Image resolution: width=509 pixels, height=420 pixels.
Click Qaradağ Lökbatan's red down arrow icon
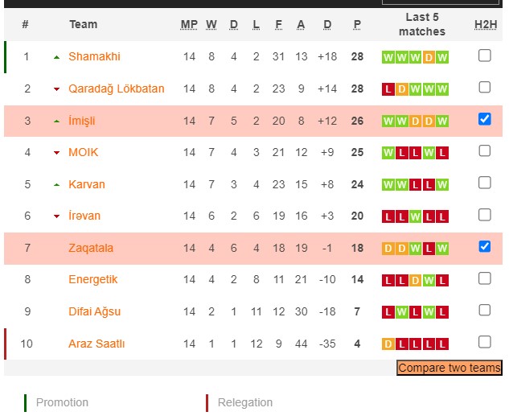coord(56,89)
